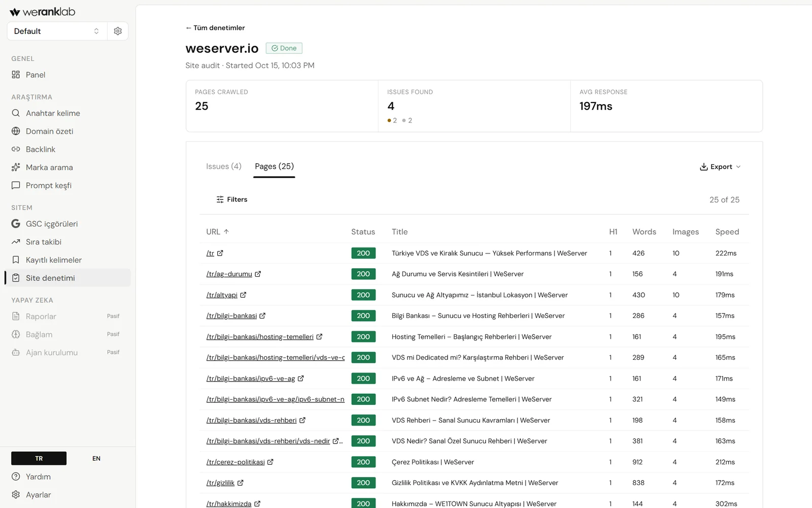This screenshot has height=508, width=812.
Task: Open external link icon for hosting-temelleri row
Action: (x=319, y=336)
